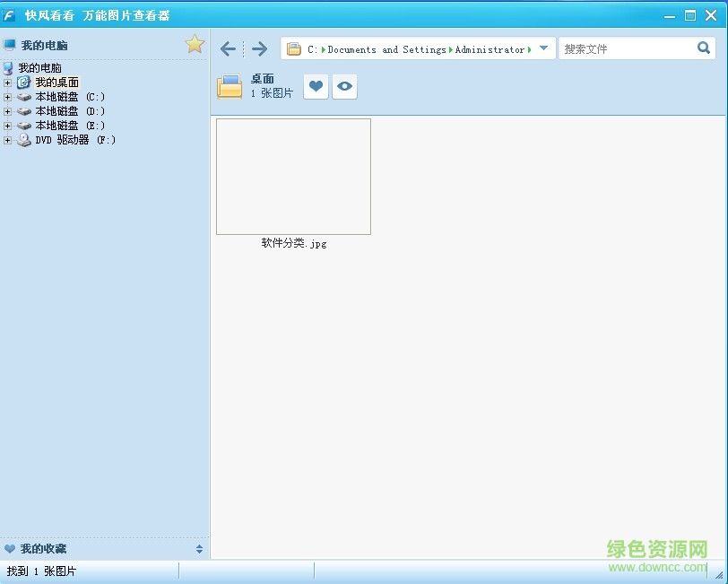Click the folder icon in address bar
Screen dimensions: 728x584
point(294,49)
